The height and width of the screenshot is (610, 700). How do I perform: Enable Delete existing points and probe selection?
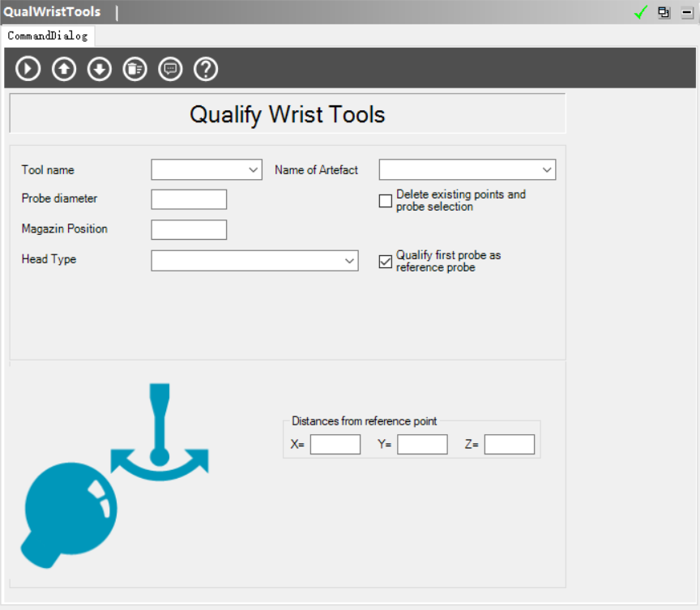(x=386, y=201)
